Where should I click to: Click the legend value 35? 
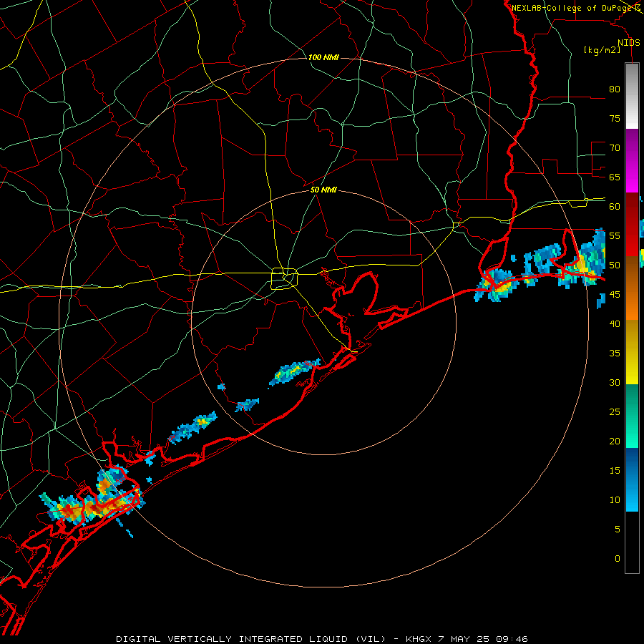click(615, 353)
